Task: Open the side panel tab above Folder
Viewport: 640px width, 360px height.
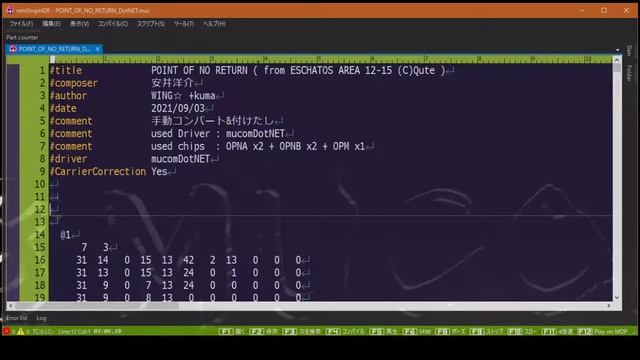Action: click(x=629, y=51)
